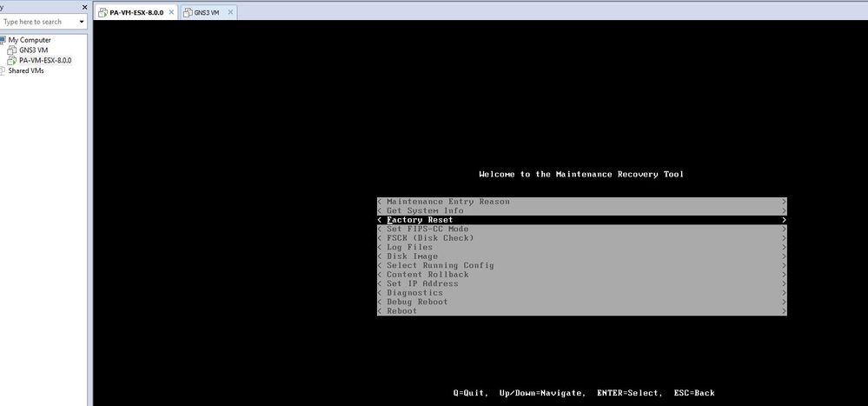Switch to the GNS3 VM tab

click(208, 12)
